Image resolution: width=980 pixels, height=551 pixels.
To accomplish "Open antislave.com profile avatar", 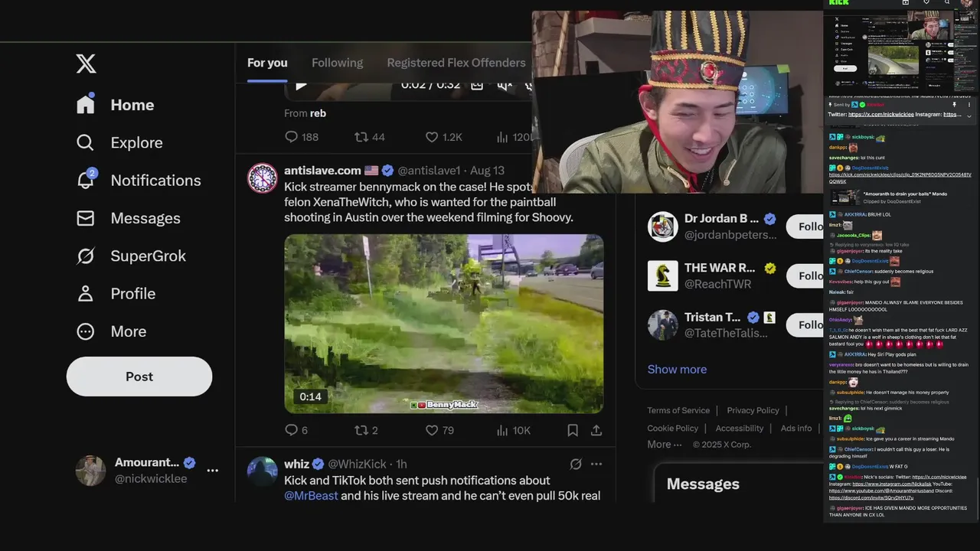I will [x=263, y=178].
